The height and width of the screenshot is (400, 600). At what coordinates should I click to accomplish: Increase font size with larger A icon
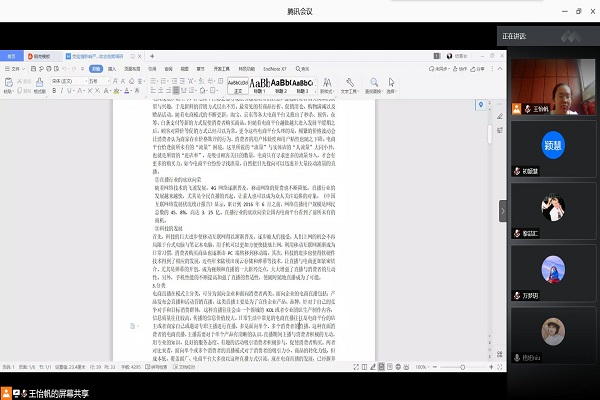point(115,81)
